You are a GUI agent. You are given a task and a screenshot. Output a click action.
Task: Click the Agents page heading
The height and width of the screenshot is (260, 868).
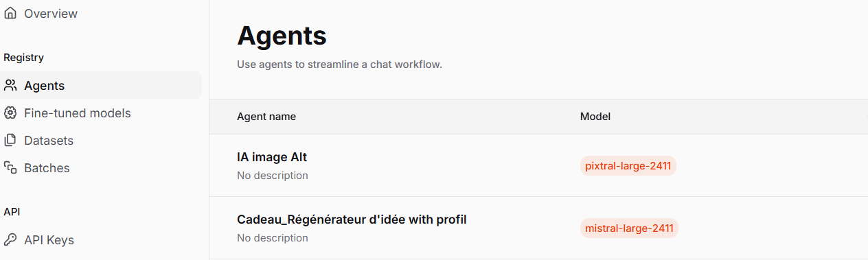click(282, 35)
